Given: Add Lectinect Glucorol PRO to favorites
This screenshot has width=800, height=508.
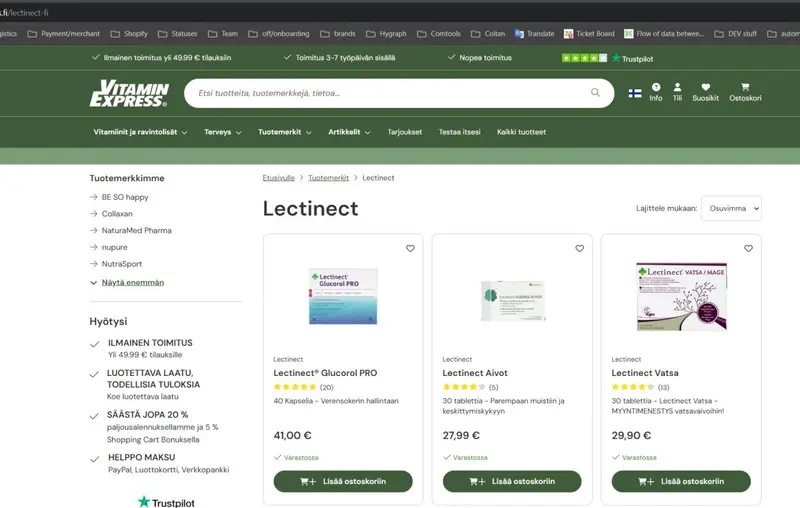Looking at the screenshot, I should pyautogui.click(x=410, y=248).
